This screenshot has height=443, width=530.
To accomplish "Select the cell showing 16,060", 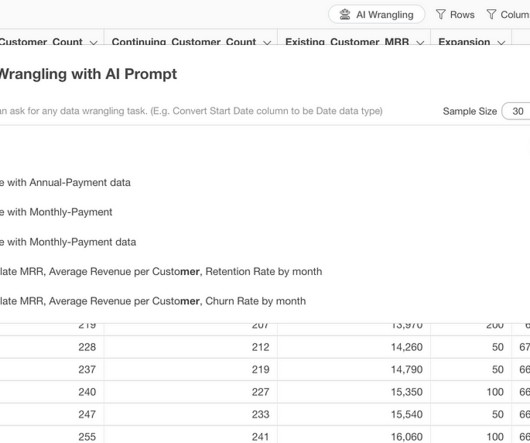I will click(x=354, y=436).
